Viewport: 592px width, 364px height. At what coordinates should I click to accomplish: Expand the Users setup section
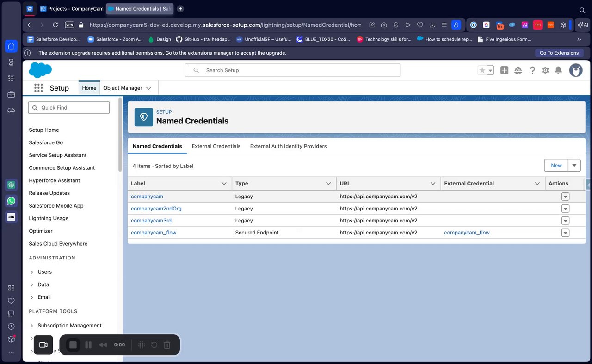[x=31, y=272]
